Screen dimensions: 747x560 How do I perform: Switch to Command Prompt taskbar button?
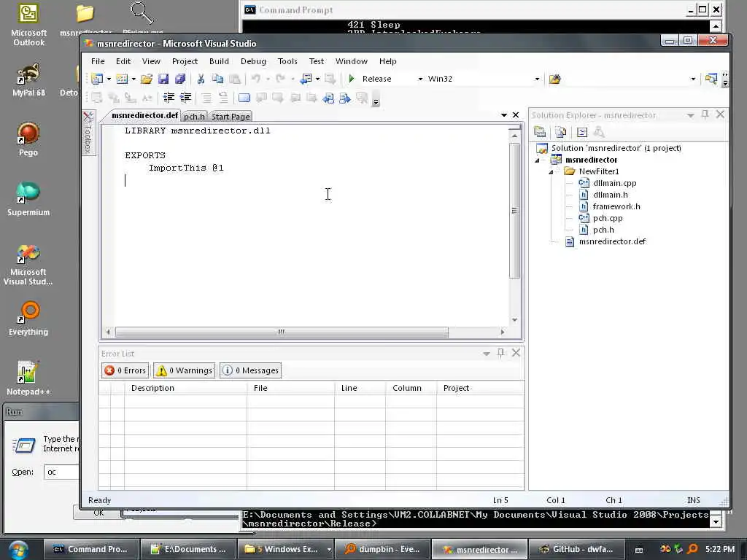(x=91, y=549)
